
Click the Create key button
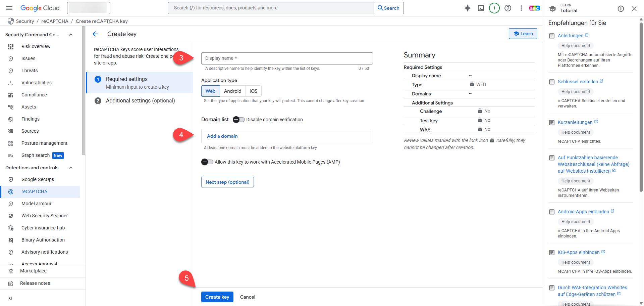(x=217, y=297)
